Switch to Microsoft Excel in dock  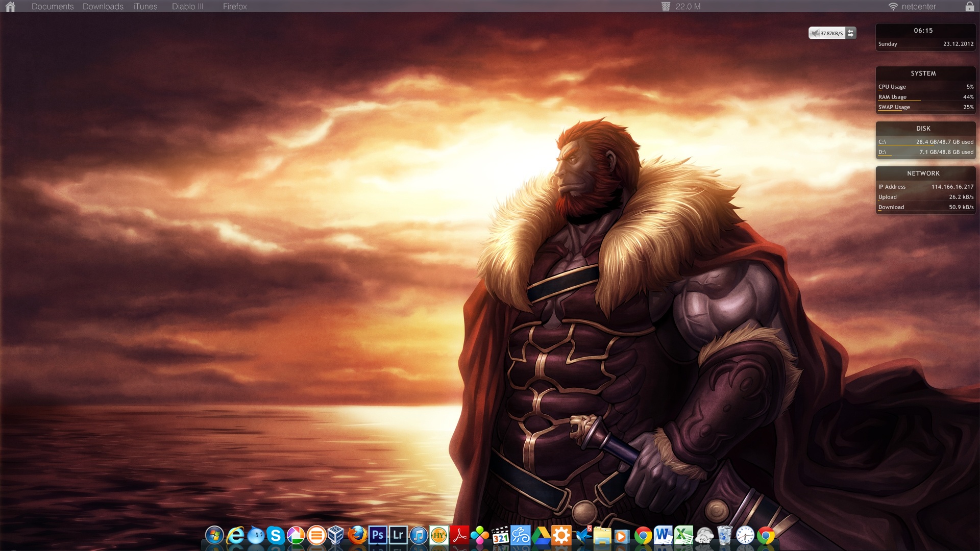[x=683, y=536]
